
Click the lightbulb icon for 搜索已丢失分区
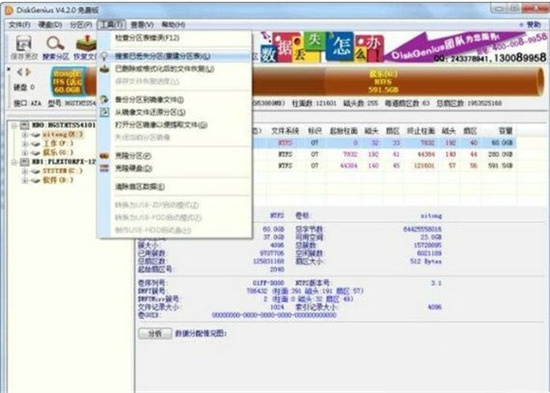pos(104,56)
